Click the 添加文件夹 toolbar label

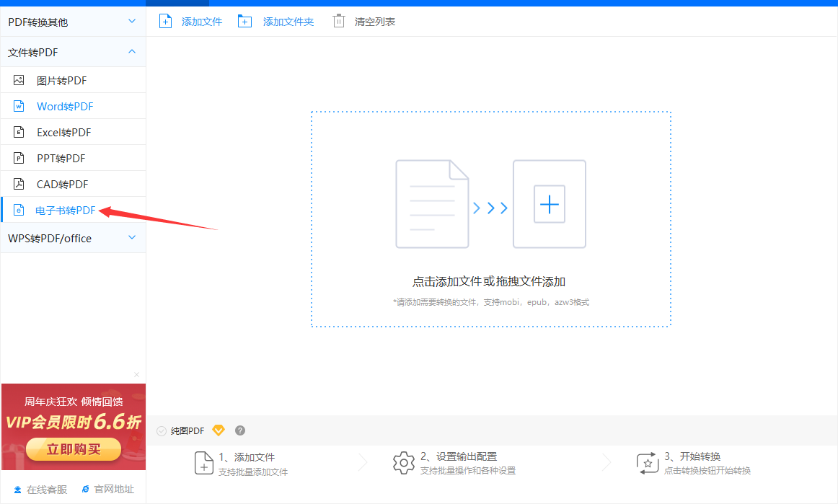[x=288, y=22]
